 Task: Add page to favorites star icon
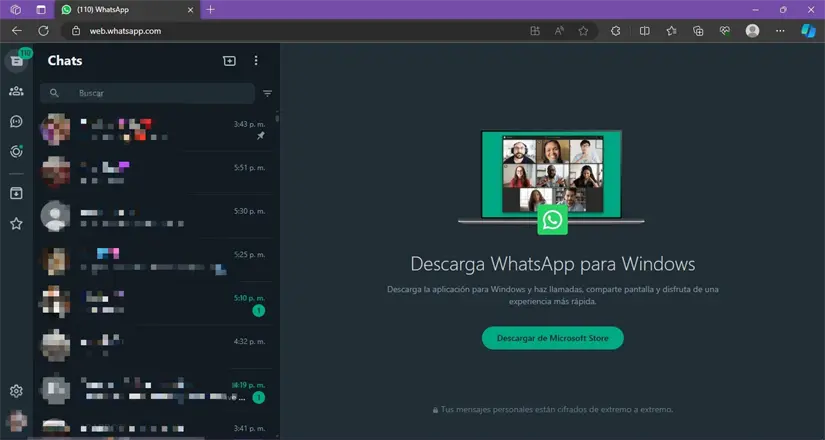pos(583,31)
